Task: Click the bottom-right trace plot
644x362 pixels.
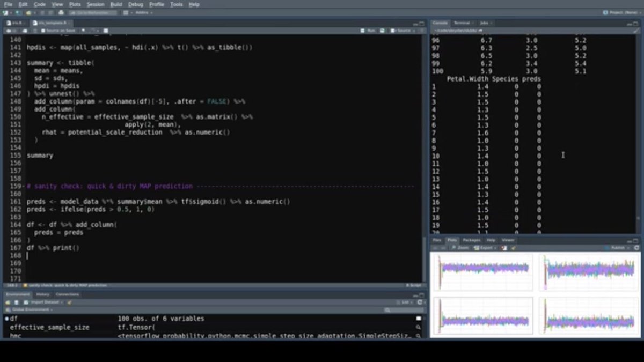Action: coord(589,316)
